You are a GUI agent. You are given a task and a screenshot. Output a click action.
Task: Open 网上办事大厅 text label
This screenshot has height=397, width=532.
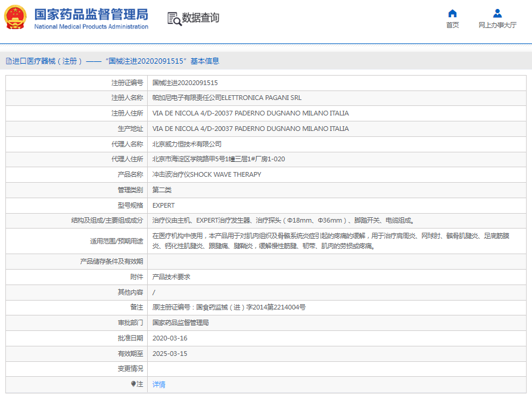click(x=497, y=25)
